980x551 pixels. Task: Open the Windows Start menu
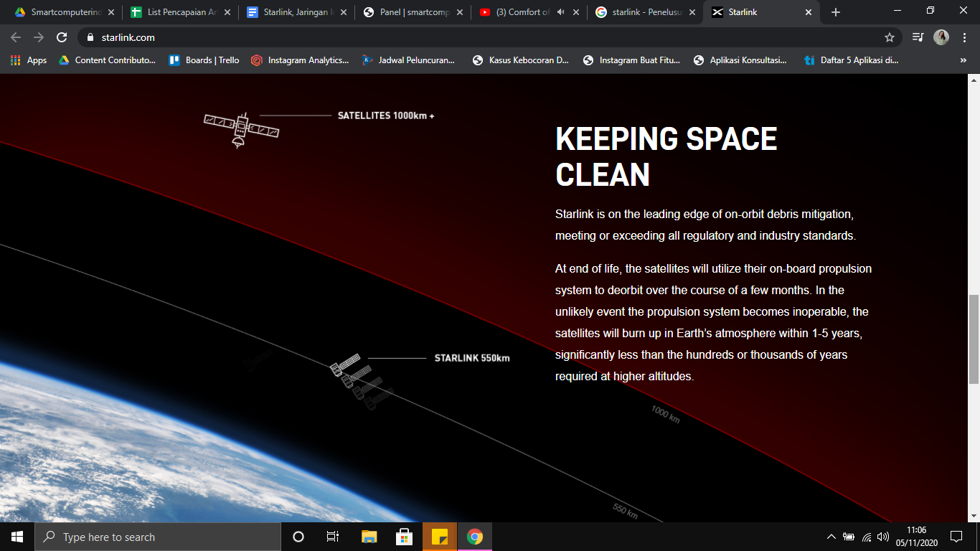click(x=17, y=537)
